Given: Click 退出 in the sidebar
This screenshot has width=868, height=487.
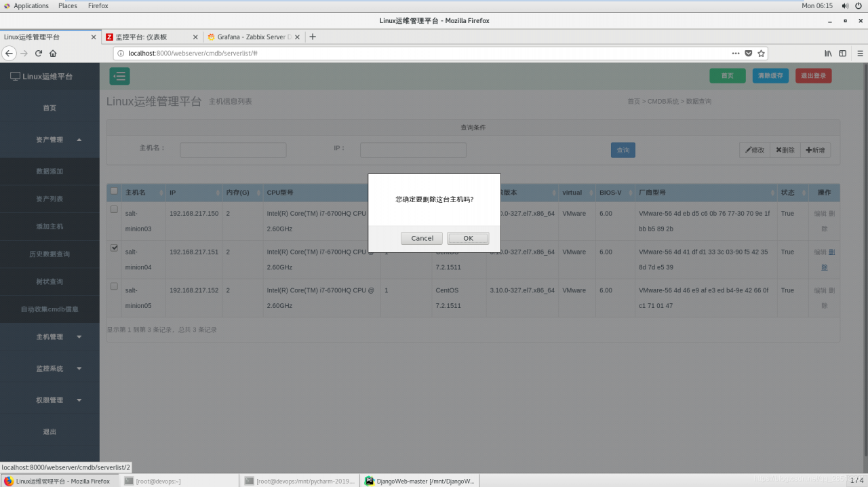Looking at the screenshot, I should pos(50,431).
